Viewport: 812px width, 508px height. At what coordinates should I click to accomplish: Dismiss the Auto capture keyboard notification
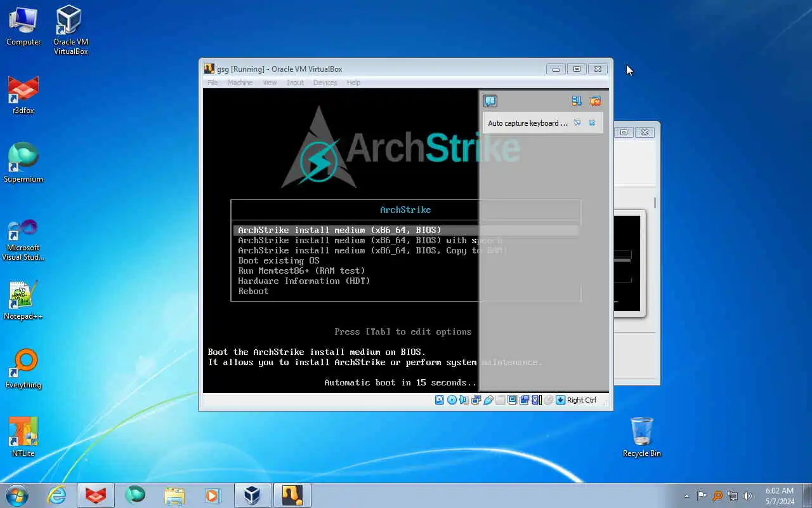[592, 123]
